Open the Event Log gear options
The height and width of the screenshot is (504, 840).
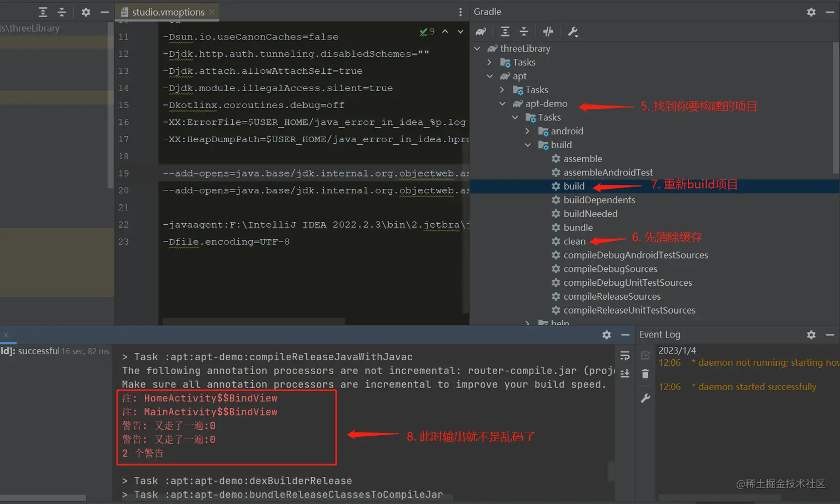pyautogui.click(x=811, y=335)
